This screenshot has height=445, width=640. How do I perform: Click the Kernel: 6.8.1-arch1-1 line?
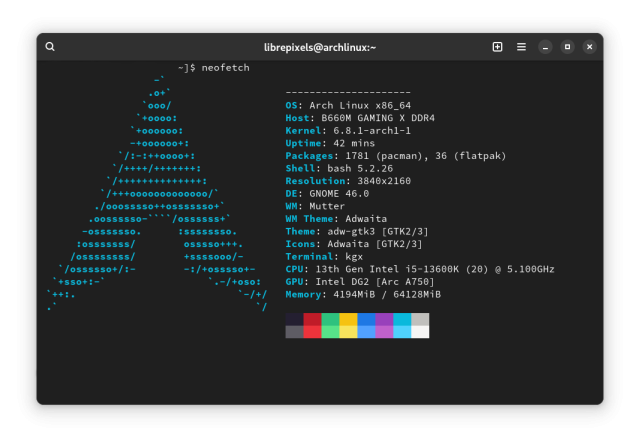click(x=348, y=131)
